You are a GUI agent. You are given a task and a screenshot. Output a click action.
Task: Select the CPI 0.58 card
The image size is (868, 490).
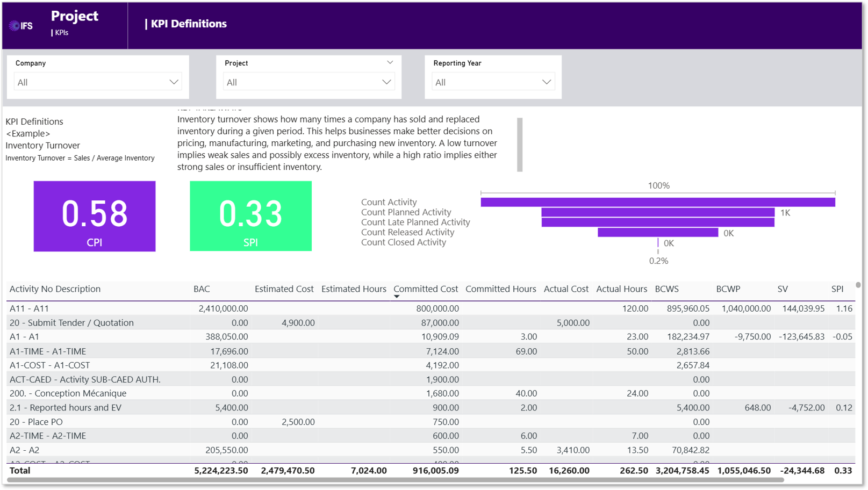click(95, 216)
